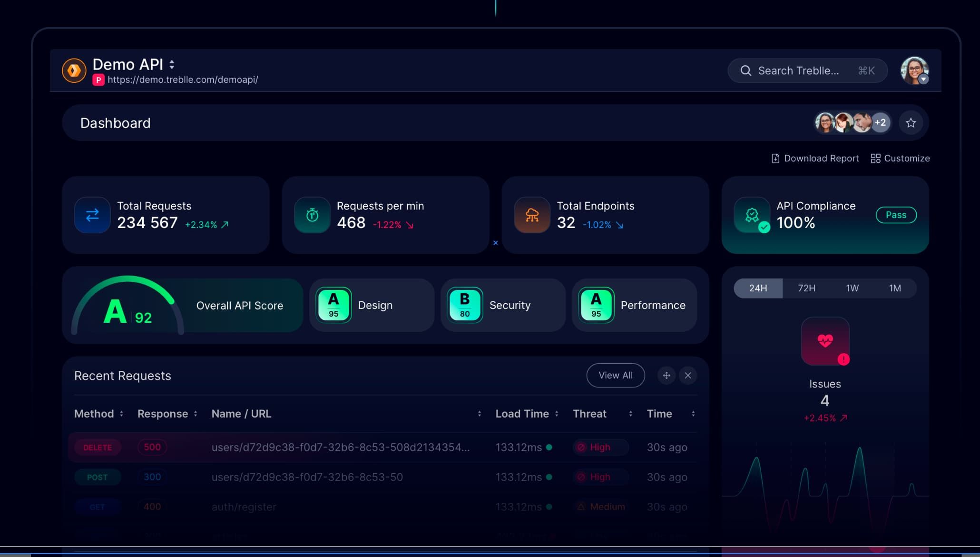Click the drag handle in Recent Requests
Image resolution: width=980 pixels, height=557 pixels.
pos(666,375)
